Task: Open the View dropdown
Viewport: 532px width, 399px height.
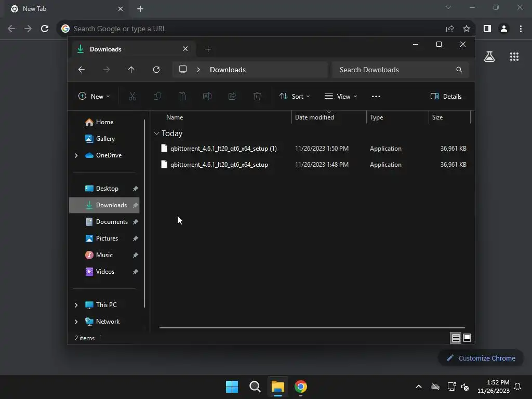Action: tap(341, 96)
